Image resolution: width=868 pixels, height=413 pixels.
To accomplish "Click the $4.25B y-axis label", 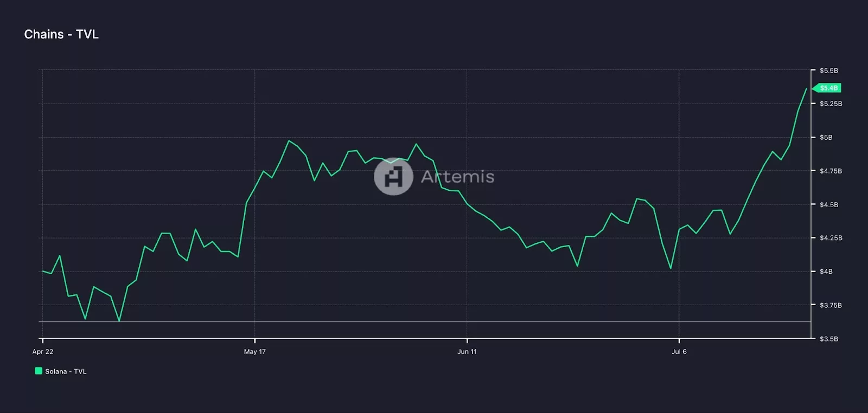I will [831, 238].
